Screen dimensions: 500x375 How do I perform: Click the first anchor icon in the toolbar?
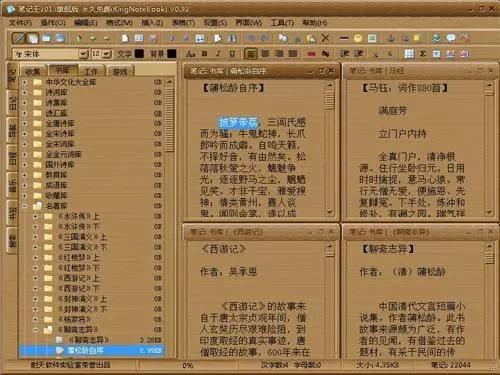coord(391,38)
